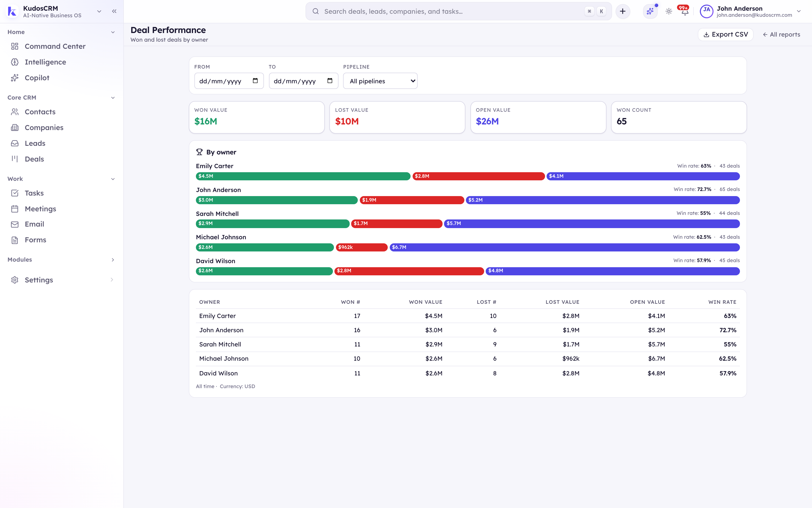Viewport: 812px width, 508px height.
Task: Open AI assistant sparkle icon in top bar
Action: coord(650,11)
